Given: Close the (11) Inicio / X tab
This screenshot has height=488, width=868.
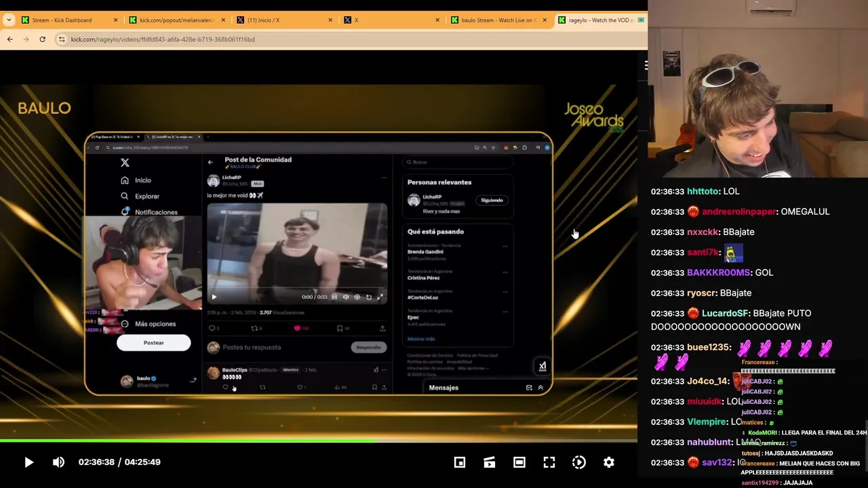Looking at the screenshot, I should point(330,20).
